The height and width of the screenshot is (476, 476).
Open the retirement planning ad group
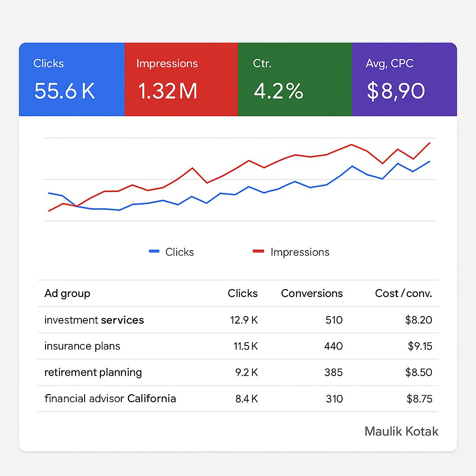coord(93,372)
